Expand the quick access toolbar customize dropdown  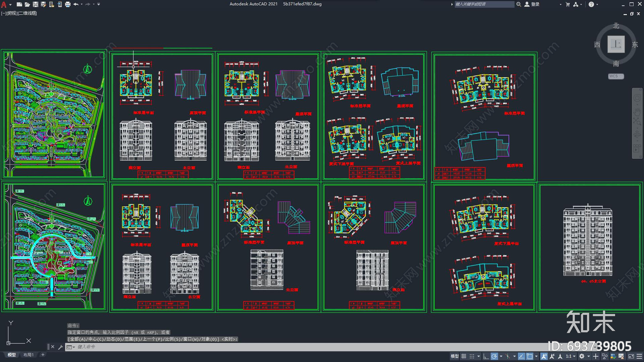click(99, 4)
